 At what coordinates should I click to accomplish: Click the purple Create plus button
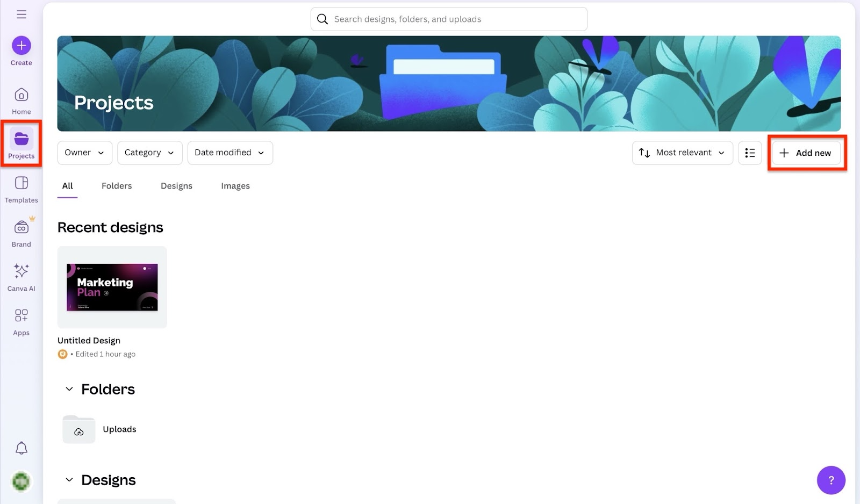point(21,46)
